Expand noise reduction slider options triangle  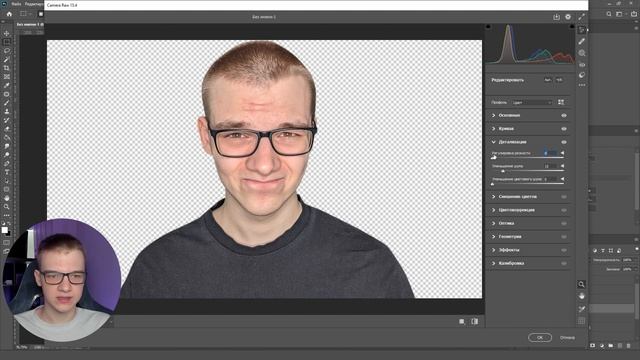(x=562, y=166)
